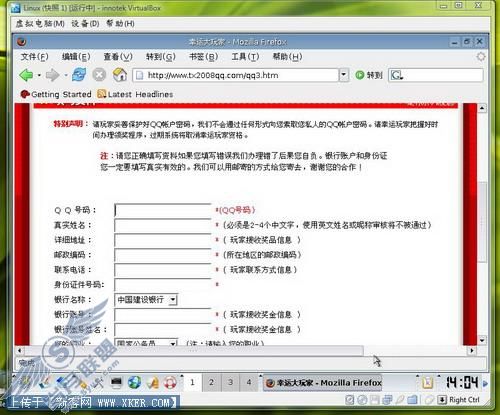Viewport: 500px width, 415px height.
Task: Open the Latest Headlines feed bookmark
Action: (135, 94)
